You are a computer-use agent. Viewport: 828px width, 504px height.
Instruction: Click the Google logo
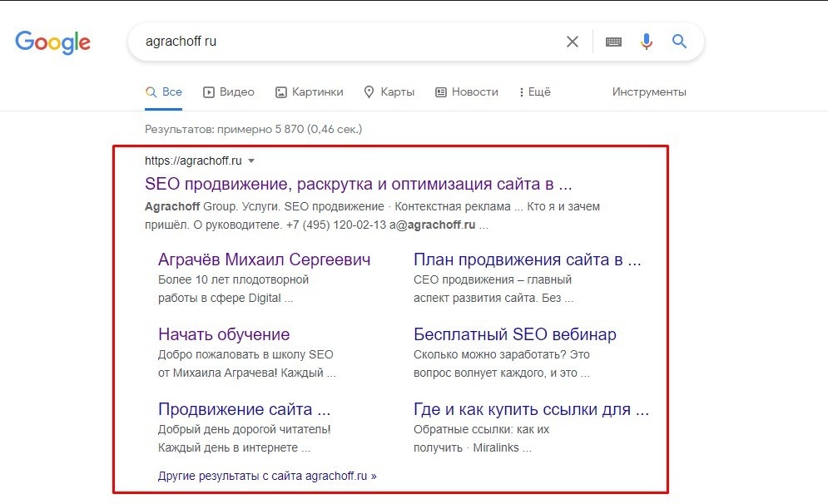52,42
